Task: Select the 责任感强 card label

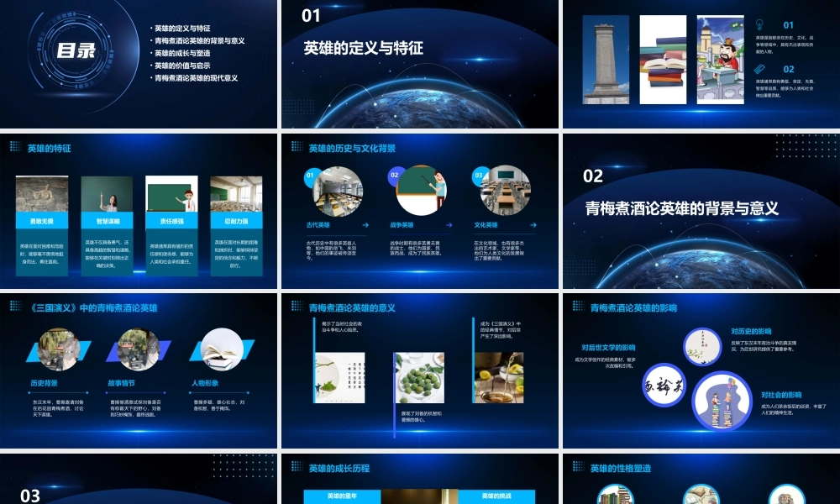Action: [171, 221]
